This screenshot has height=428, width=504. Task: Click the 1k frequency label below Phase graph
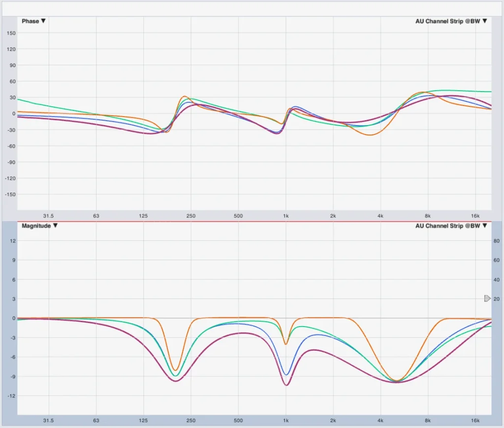[285, 216]
